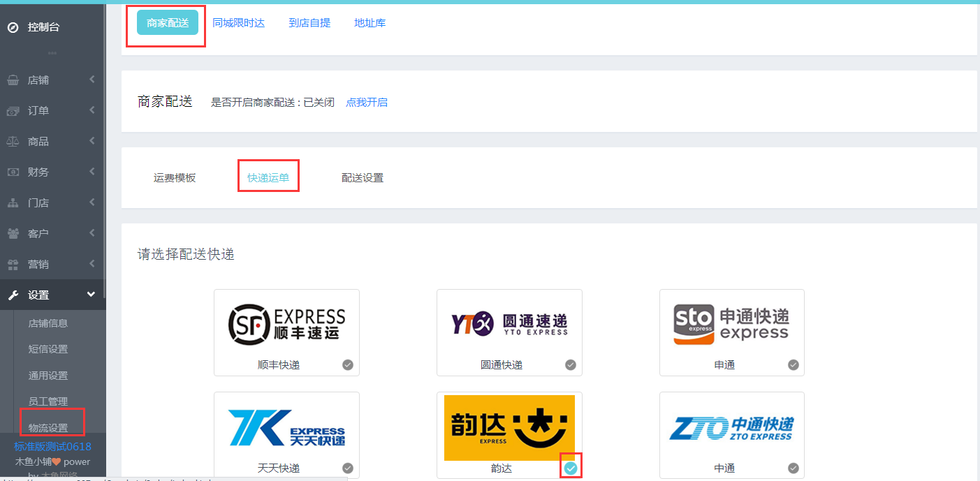Open 店铺信息 in the settings submenu
Viewport: 980px width, 481px height.
pyautogui.click(x=48, y=323)
